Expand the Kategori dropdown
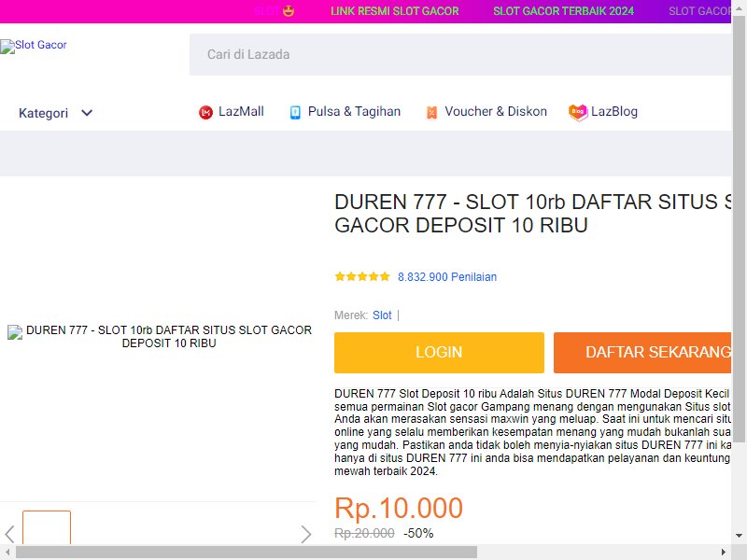The width and height of the screenshot is (747, 560). coord(55,113)
